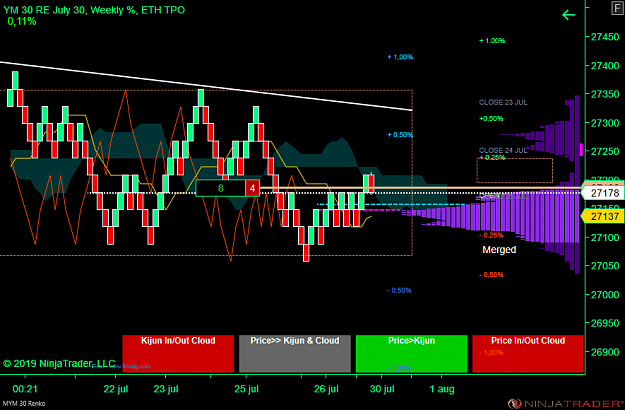Click the dashed orange rectangle near CLOSE 24 JUL
The width and height of the screenshot is (625, 410).
point(515,171)
